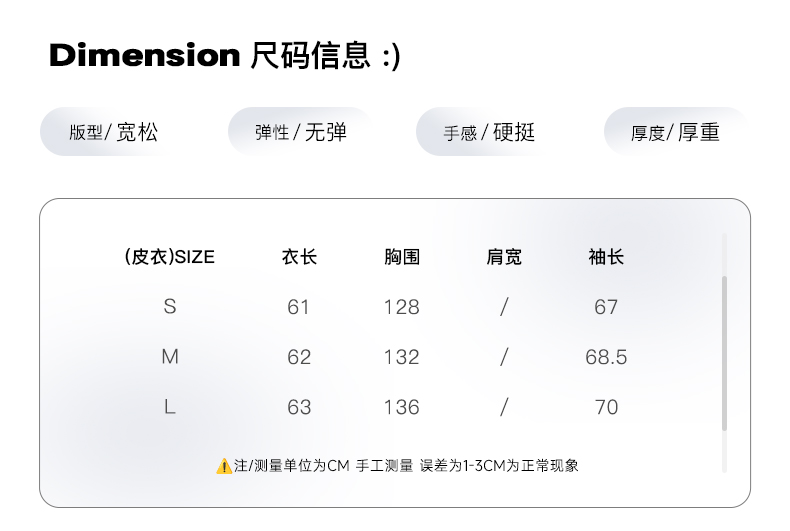790x531 pixels.
Task: Select the 衣长 column header
Action: click(x=299, y=257)
